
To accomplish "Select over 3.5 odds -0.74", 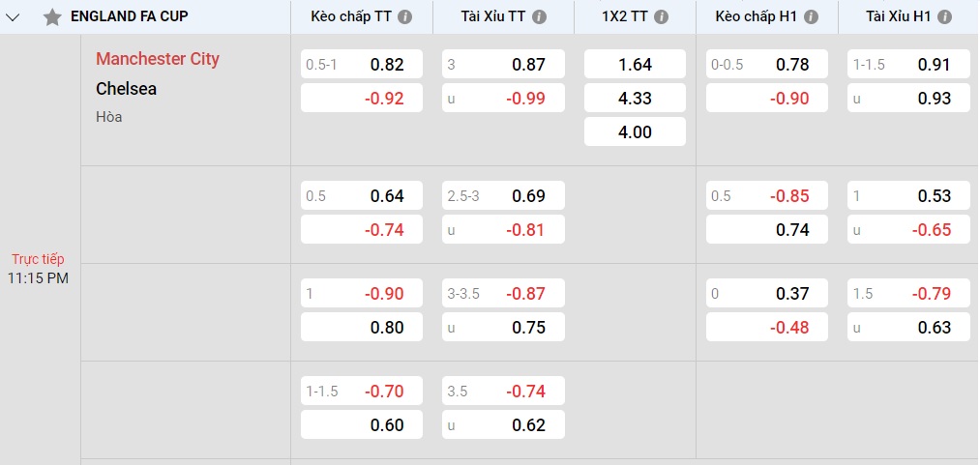I will (x=503, y=392).
